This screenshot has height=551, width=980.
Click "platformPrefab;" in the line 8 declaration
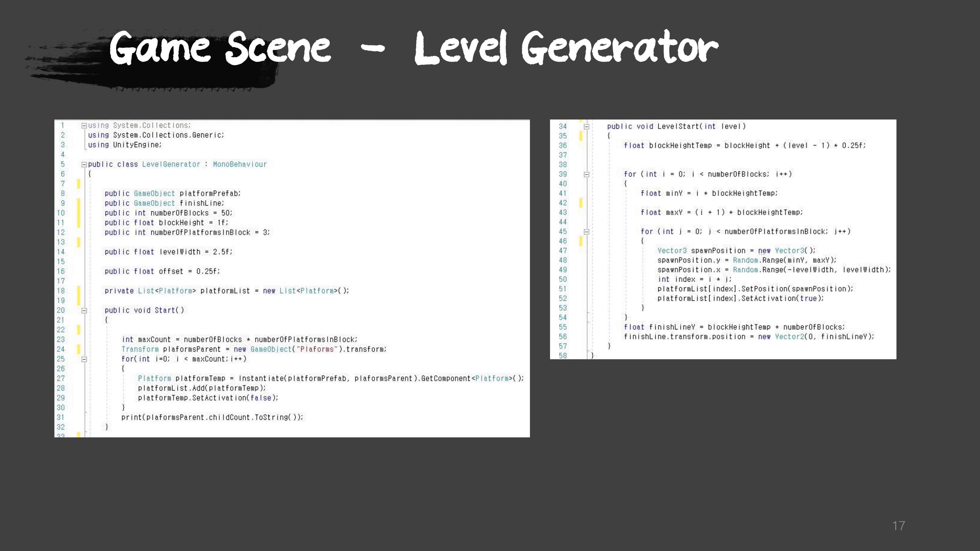[210, 193]
